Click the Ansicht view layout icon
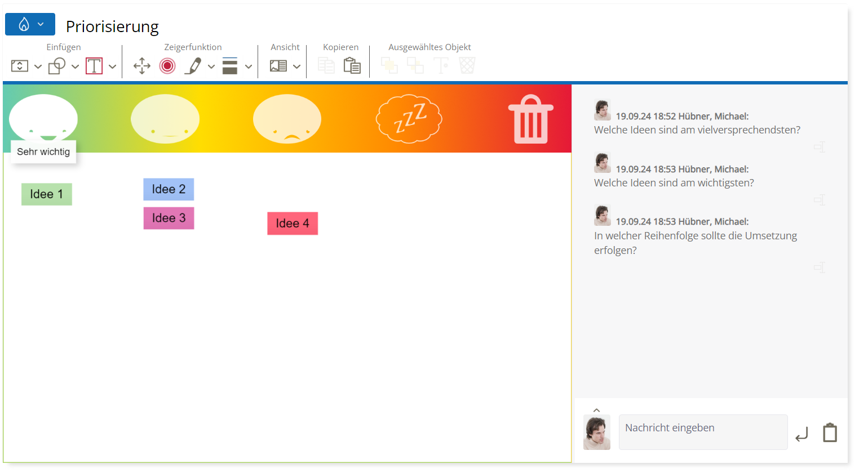Viewport: 868px width, 473px height. click(278, 66)
